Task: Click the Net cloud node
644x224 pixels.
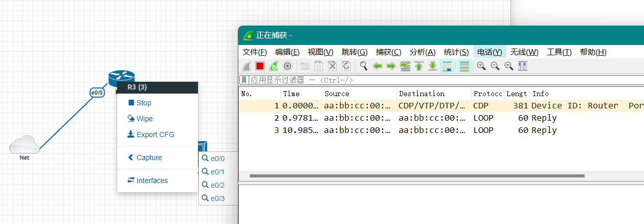Action: (25, 145)
